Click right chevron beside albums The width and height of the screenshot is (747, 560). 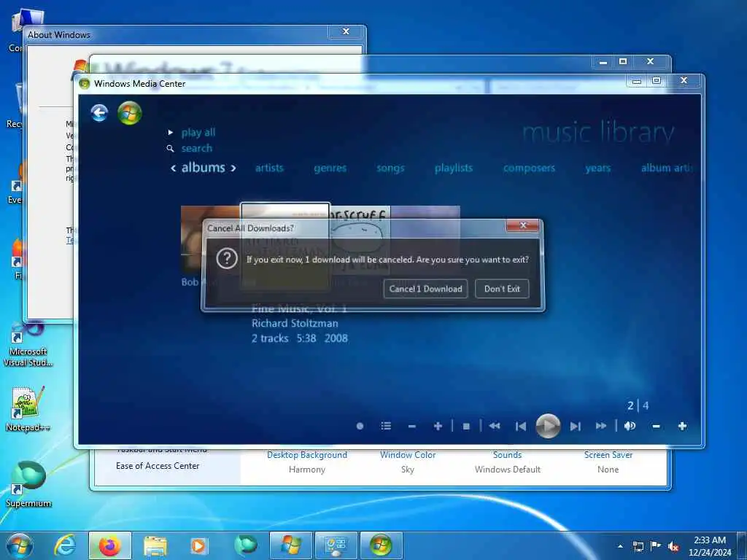[x=233, y=168]
